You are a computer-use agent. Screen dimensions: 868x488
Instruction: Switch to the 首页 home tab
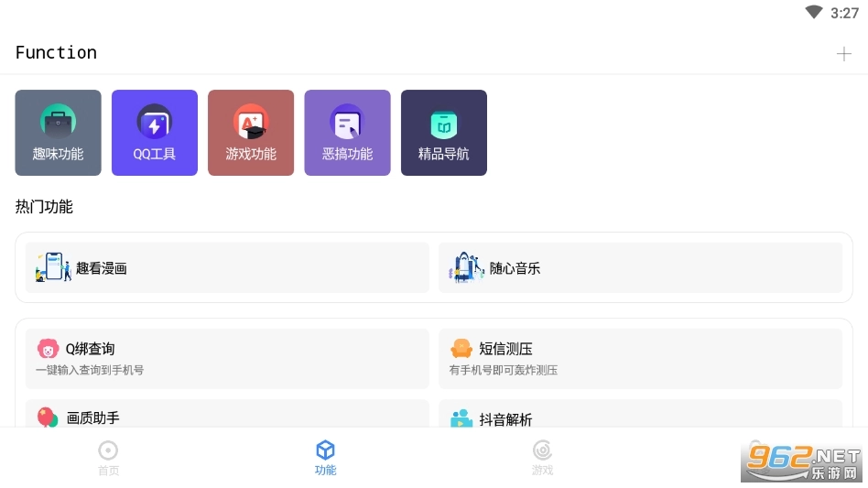(109, 458)
